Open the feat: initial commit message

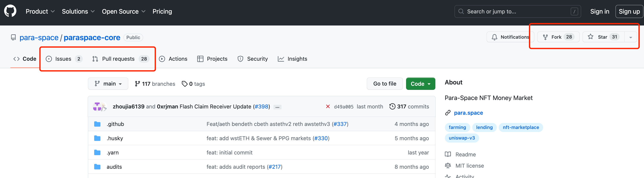(x=229, y=153)
